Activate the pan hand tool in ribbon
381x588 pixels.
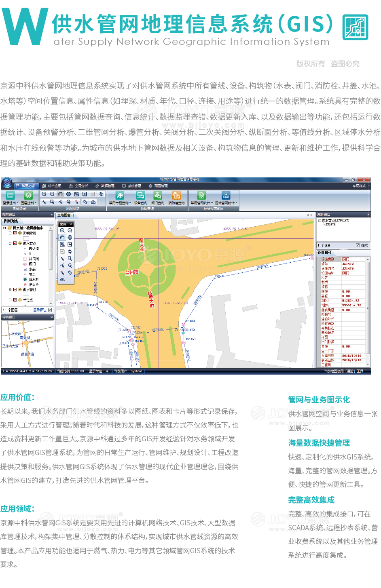point(60,194)
